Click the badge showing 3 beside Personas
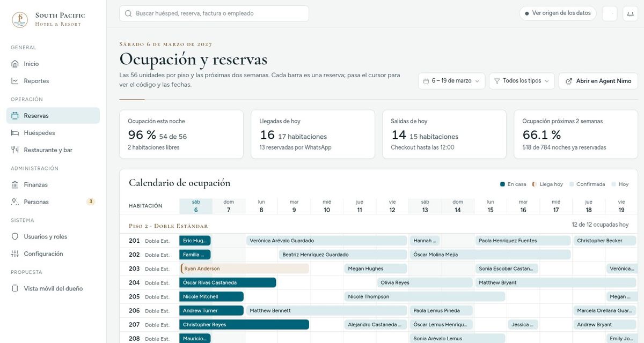The width and height of the screenshot is (644, 343). click(91, 202)
